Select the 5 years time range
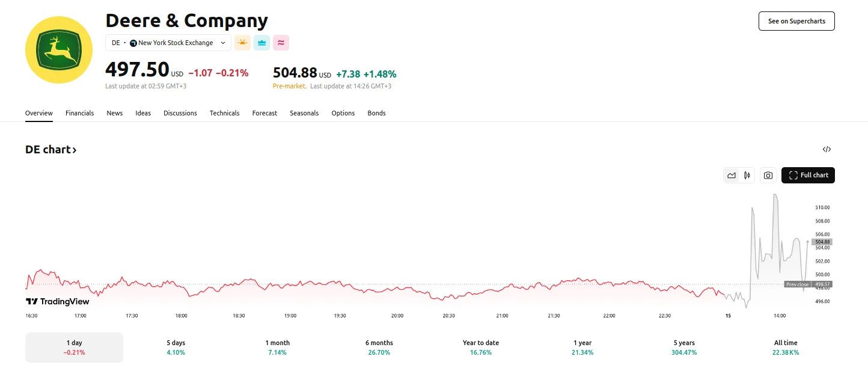 684,348
